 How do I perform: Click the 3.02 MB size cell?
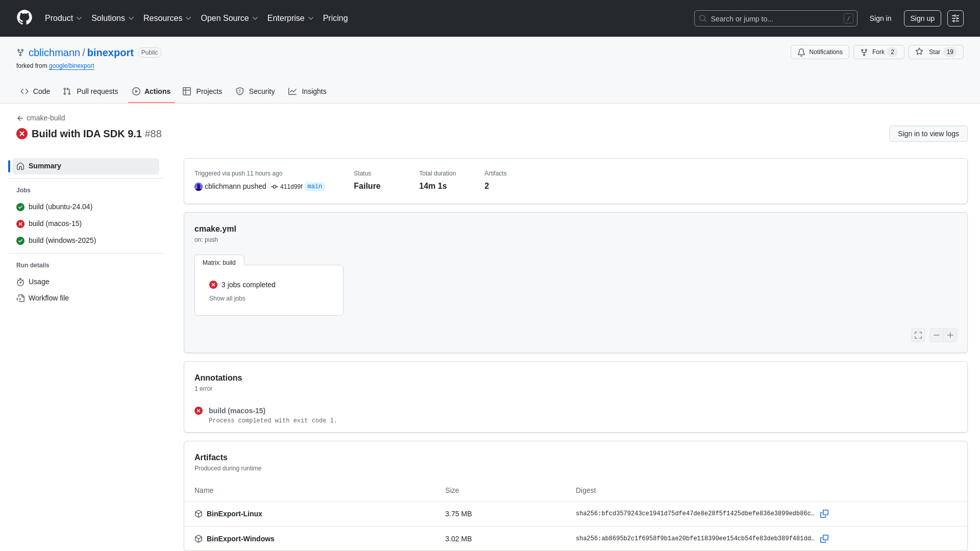click(x=458, y=539)
